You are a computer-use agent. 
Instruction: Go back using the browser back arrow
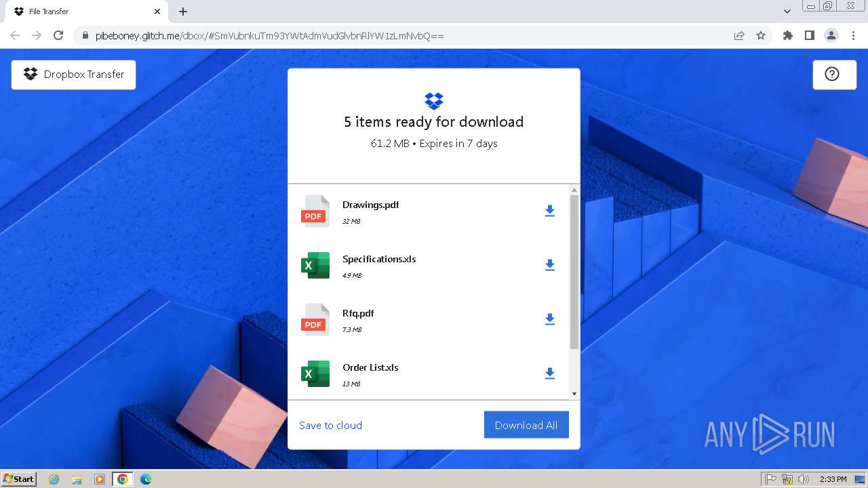15,35
